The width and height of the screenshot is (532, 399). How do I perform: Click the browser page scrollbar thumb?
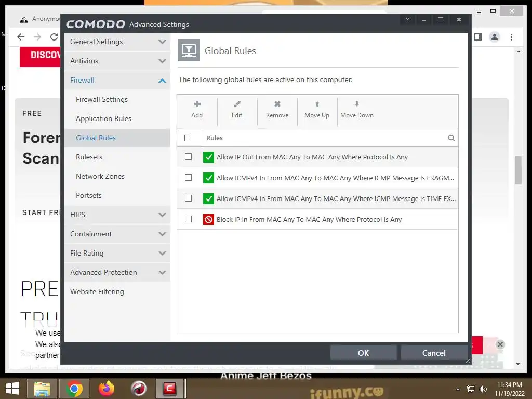[518, 170]
